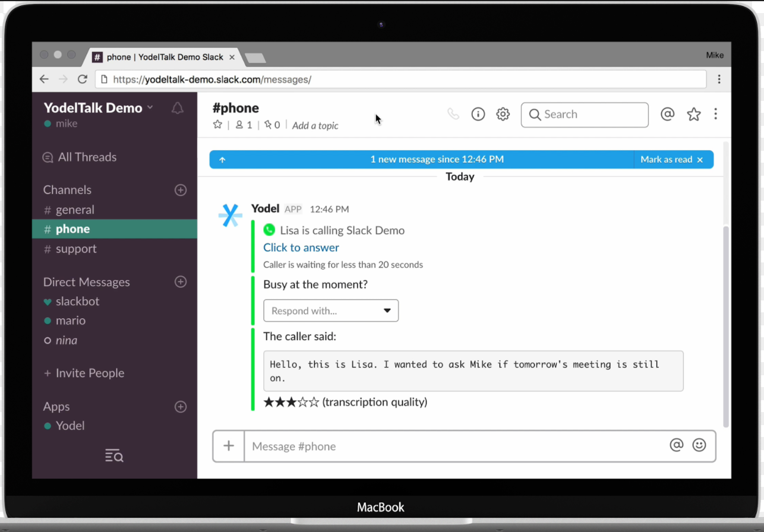Click Invite People
Image resolution: width=764 pixels, height=532 pixels.
[84, 373]
